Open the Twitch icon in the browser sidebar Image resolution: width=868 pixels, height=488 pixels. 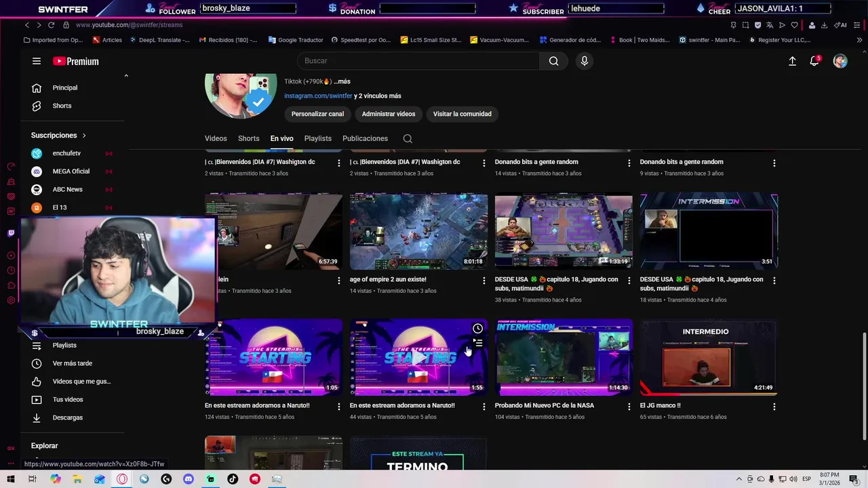(x=11, y=233)
